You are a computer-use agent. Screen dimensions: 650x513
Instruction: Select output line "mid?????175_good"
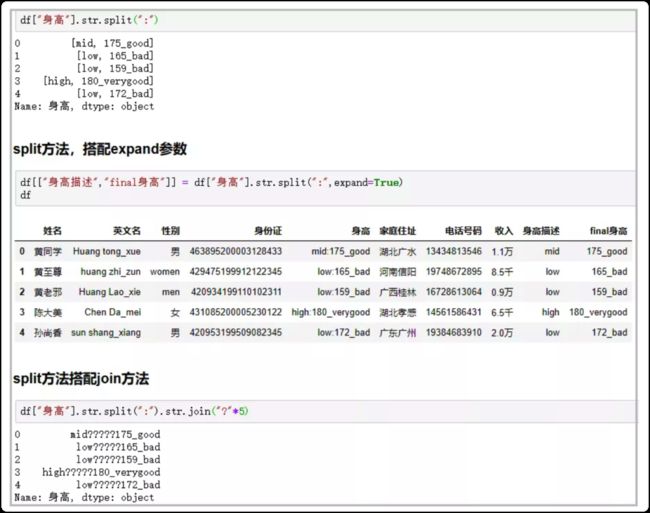click(x=115, y=435)
